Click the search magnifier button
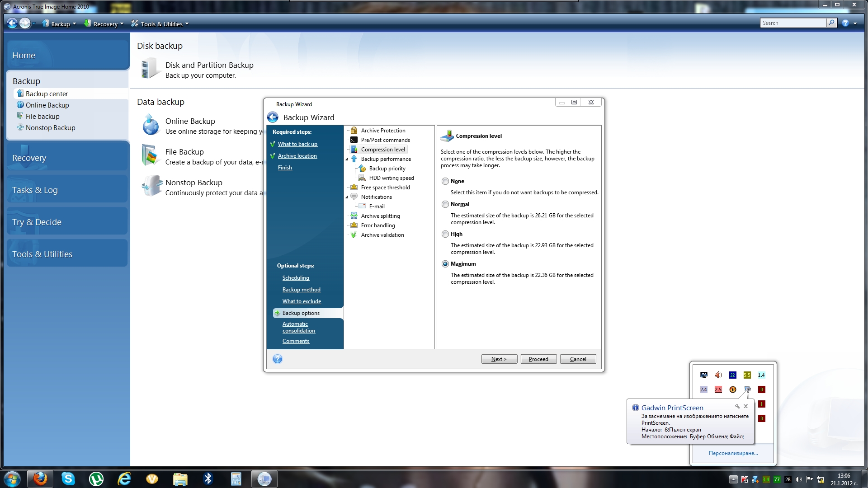Image resolution: width=868 pixels, height=488 pixels. (x=831, y=23)
